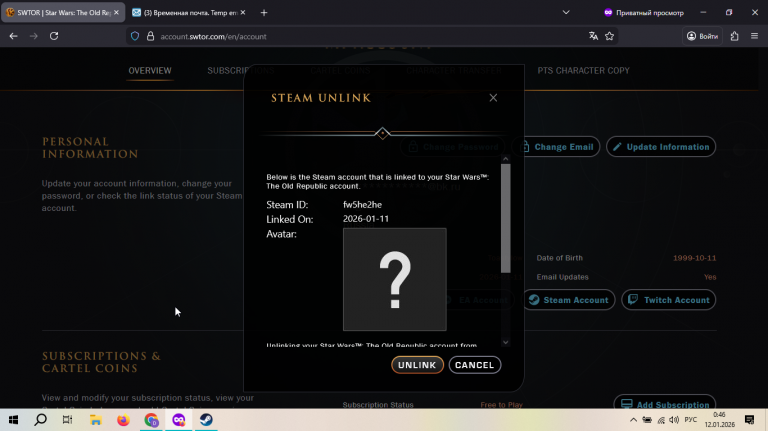Open Task View from taskbar
This screenshot has height=431, width=768.
tap(68, 420)
